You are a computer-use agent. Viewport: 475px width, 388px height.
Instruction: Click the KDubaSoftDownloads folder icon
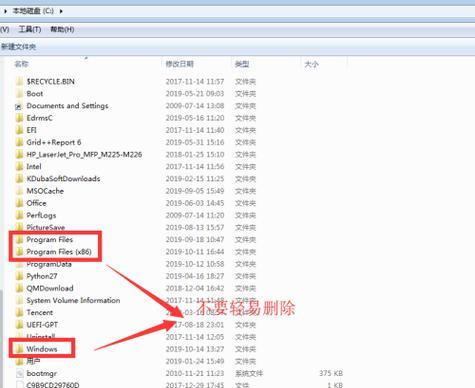click(x=20, y=179)
